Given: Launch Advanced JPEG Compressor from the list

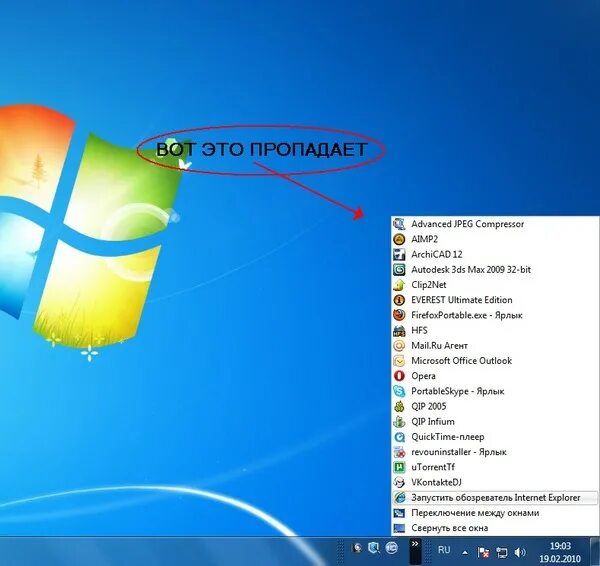Looking at the screenshot, I should tap(495, 224).
